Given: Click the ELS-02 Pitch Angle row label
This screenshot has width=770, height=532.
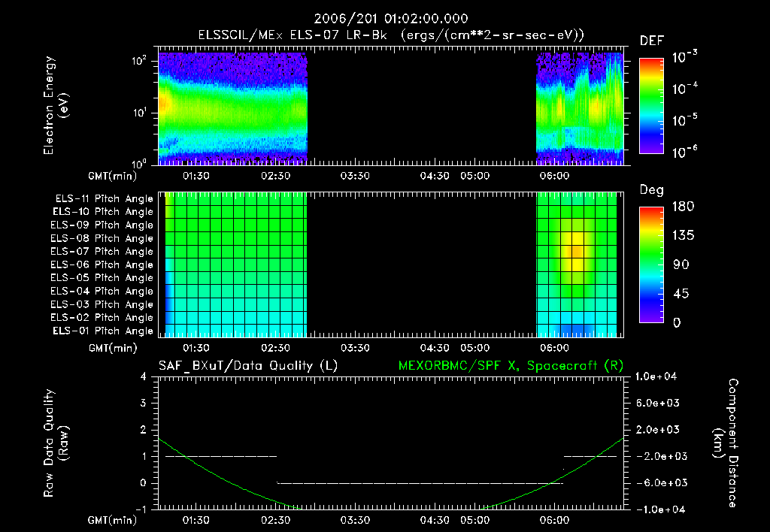Looking at the screenshot, I should click(102, 318).
